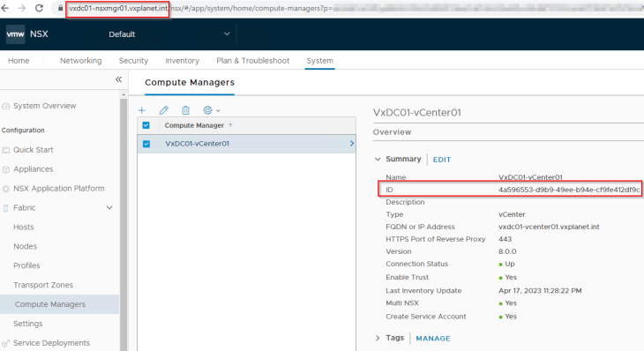
Task: Go to Plan & Troubleshoot tab
Action: [253, 61]
